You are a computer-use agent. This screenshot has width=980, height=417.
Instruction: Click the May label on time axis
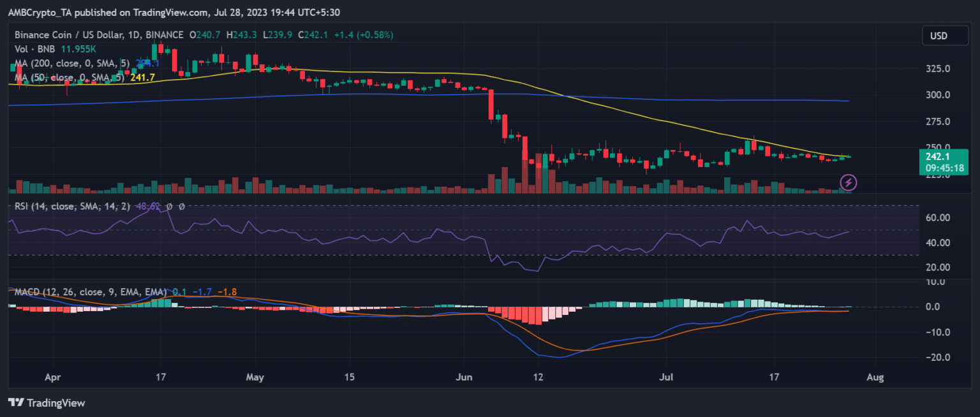pos(255,377)
